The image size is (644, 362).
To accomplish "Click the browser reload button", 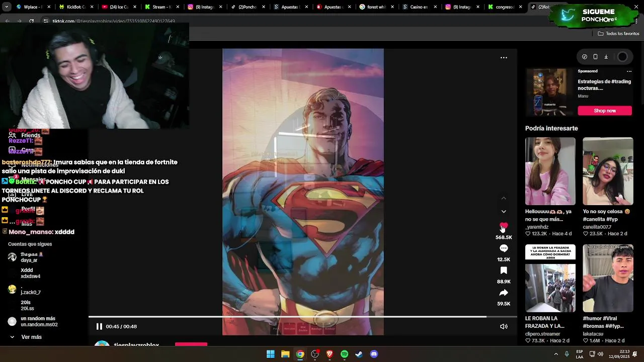I will tap(31, 21).
